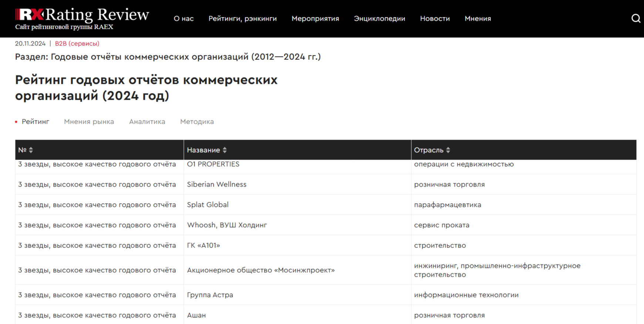Switch to the Аналитика tab
The height and width of the screenshot is (324, 644).
(147, 122)
